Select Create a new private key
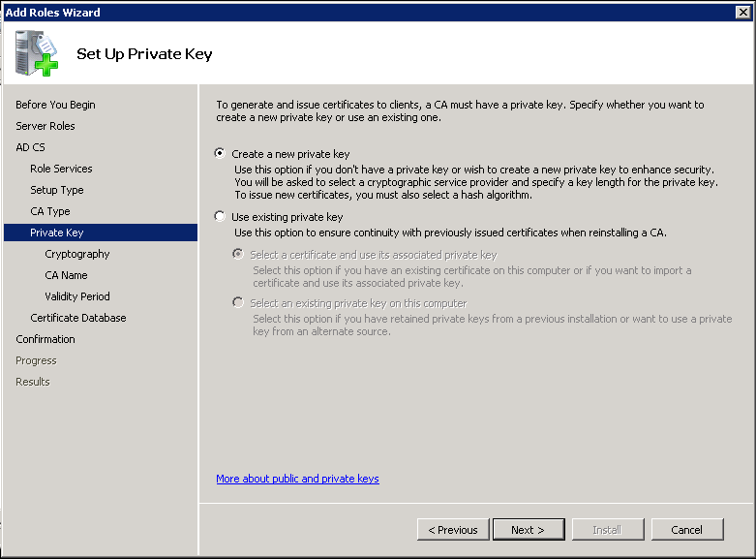This screenshot has width=756, height=559. (x=222, y=154)
